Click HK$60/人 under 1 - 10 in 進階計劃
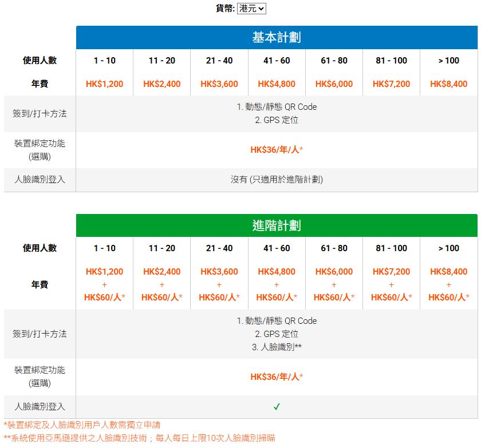This screenshot has height=448, width=481. click(x=104, y=297)
